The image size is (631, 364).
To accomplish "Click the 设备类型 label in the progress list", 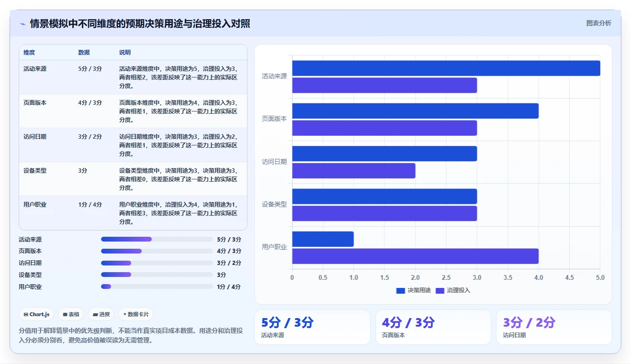I will click(x=30, y=275).
